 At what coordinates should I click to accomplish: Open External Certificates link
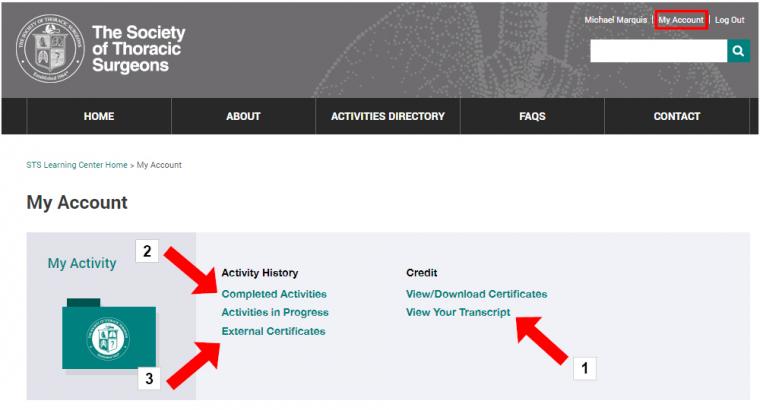[273, 331]
